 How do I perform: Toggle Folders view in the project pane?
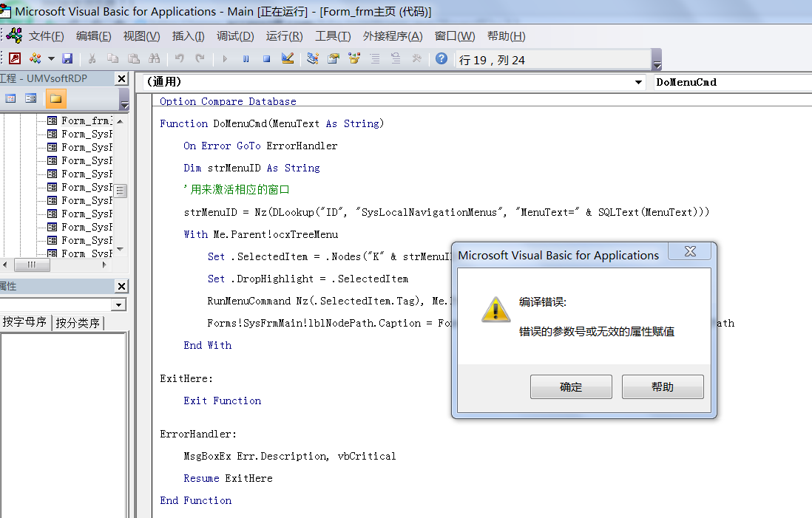(x=55, y=98)
